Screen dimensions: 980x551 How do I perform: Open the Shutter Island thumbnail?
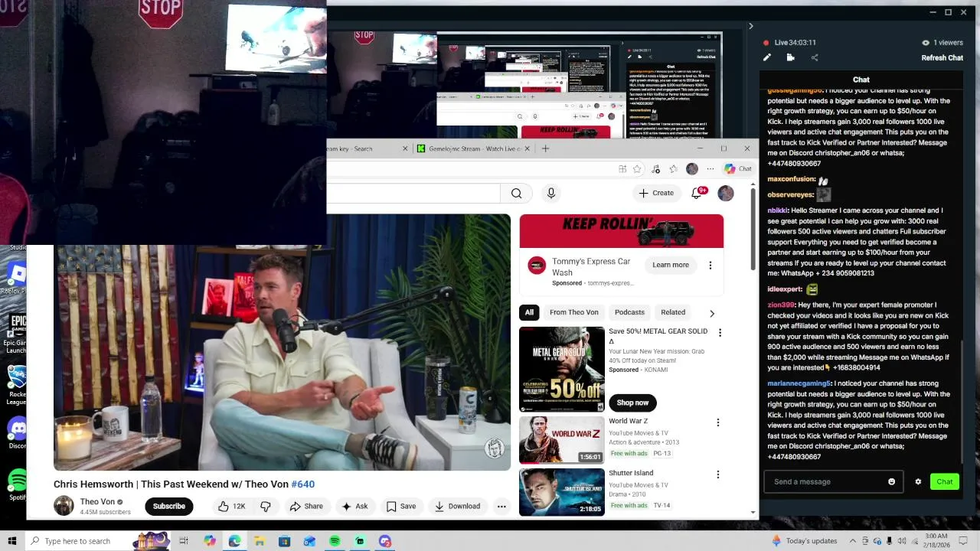pos(562,492)
